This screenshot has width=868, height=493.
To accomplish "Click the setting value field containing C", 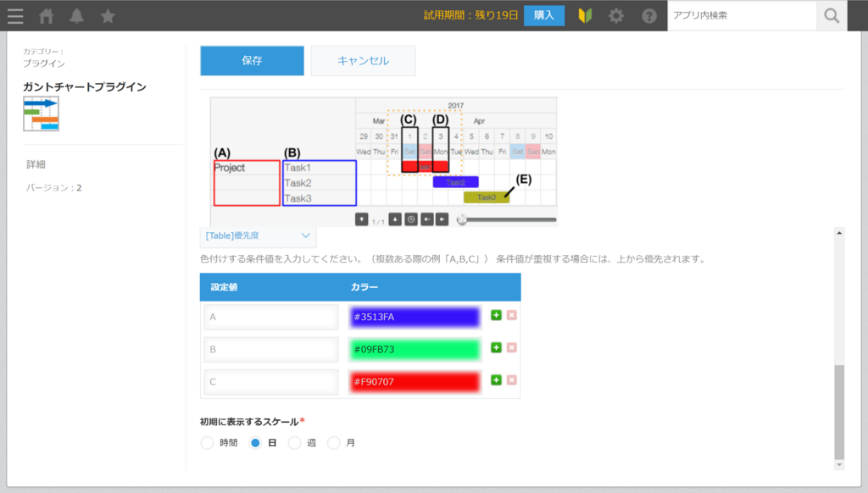I will [x=271, y=382].
